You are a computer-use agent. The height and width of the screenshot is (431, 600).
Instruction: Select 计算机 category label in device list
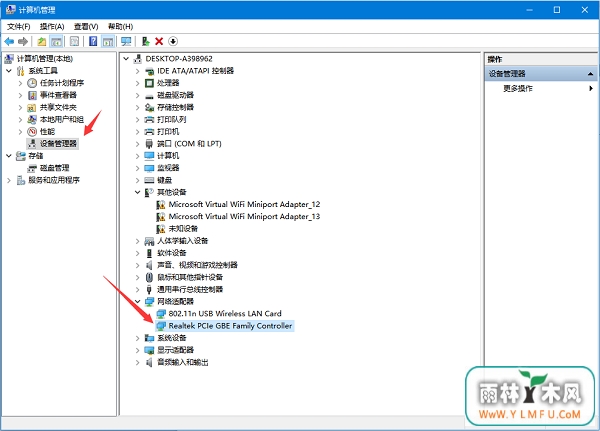click(168, 156)
